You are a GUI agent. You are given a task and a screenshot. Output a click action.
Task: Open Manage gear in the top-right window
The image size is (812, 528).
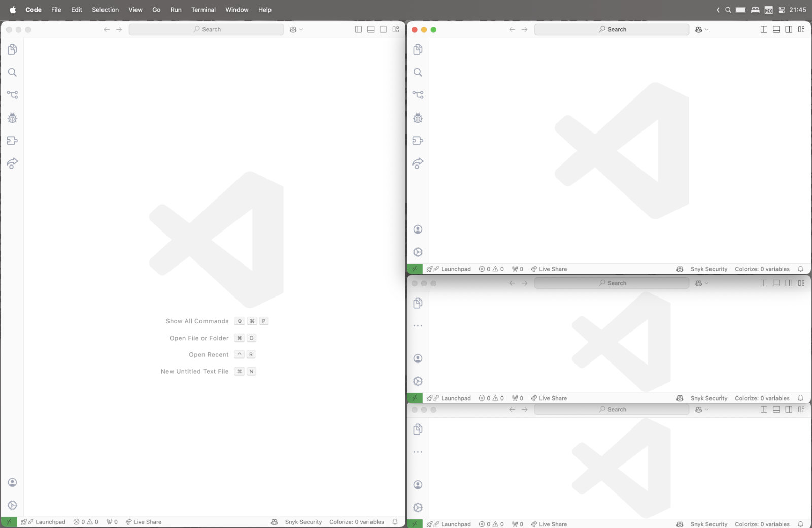418,252
